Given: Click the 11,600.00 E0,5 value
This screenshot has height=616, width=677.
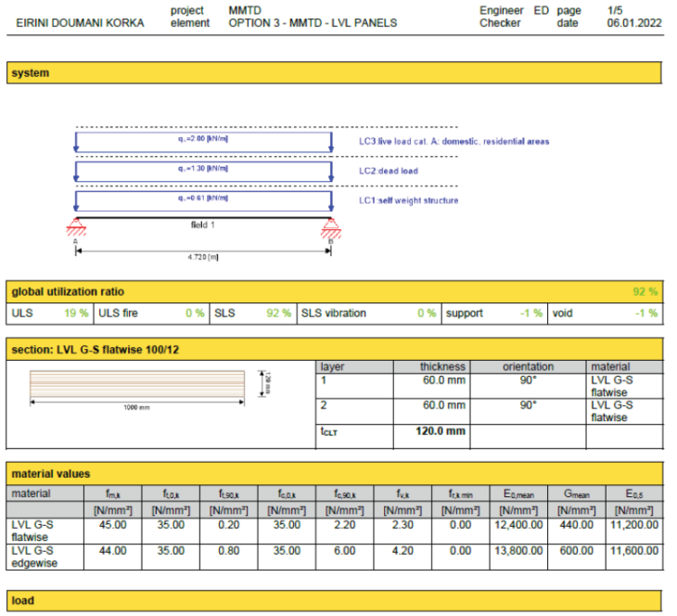Looking at the screenshot, I should tap(634, 551).
